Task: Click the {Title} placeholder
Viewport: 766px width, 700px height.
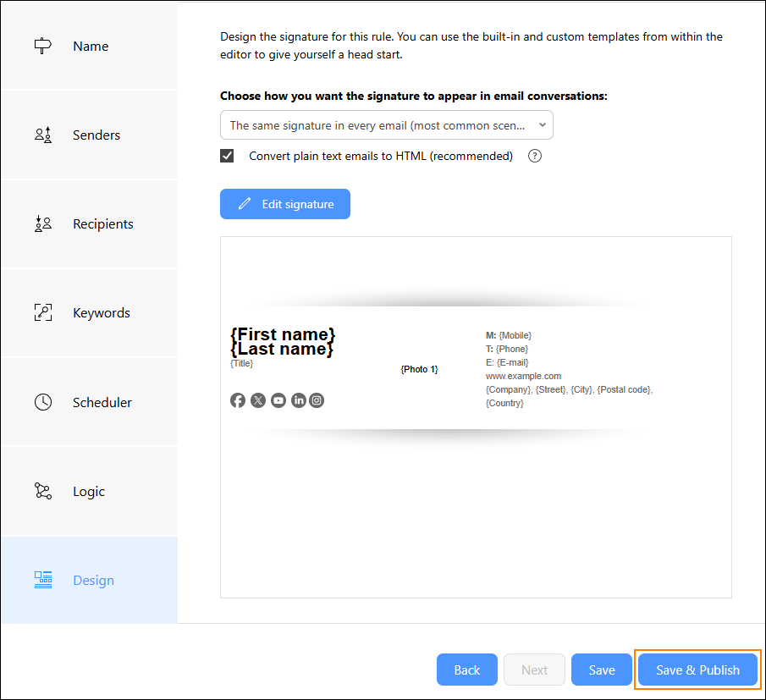Action: [x=242, y=363]
